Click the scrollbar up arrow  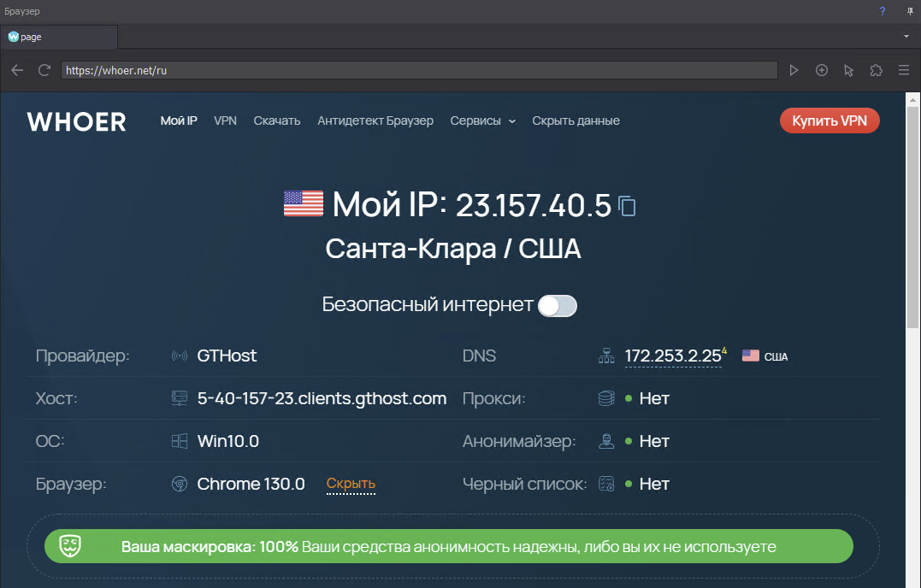pos(912,99)
